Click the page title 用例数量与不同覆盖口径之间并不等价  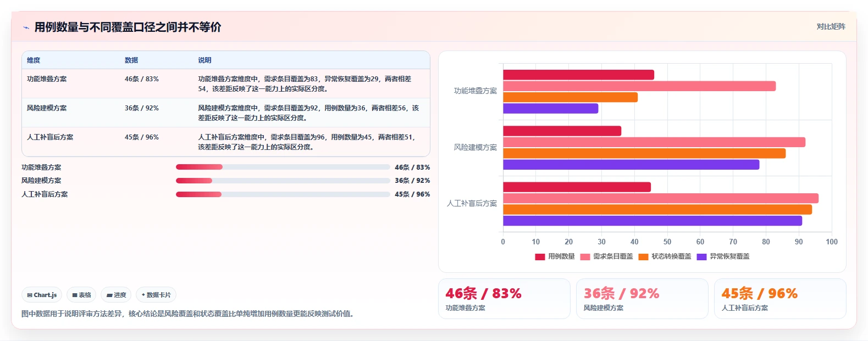tap(128, 27)
